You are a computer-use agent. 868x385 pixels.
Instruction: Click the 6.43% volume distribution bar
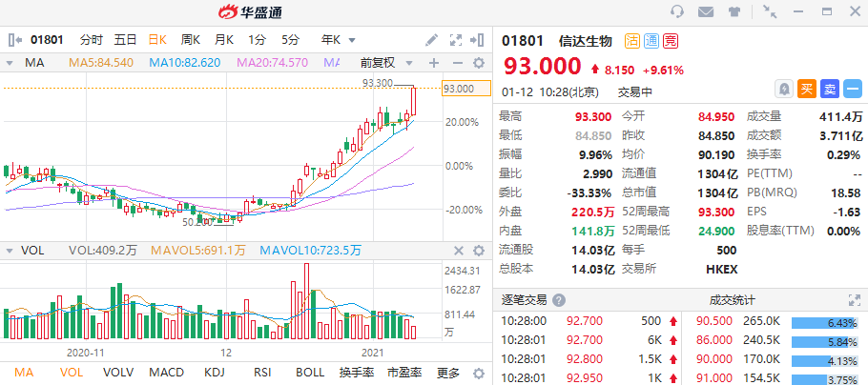[826, 321]
